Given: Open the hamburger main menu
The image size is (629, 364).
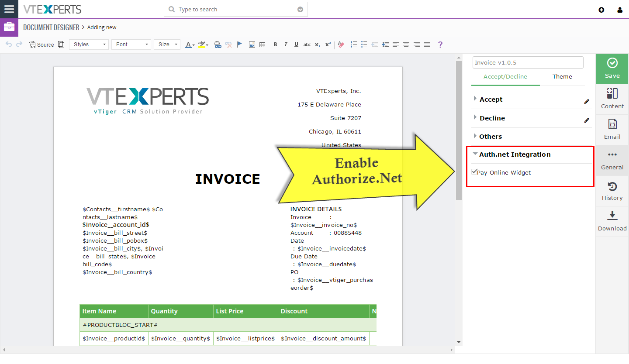Looking at the screenshot, I should tap(9, 9).
